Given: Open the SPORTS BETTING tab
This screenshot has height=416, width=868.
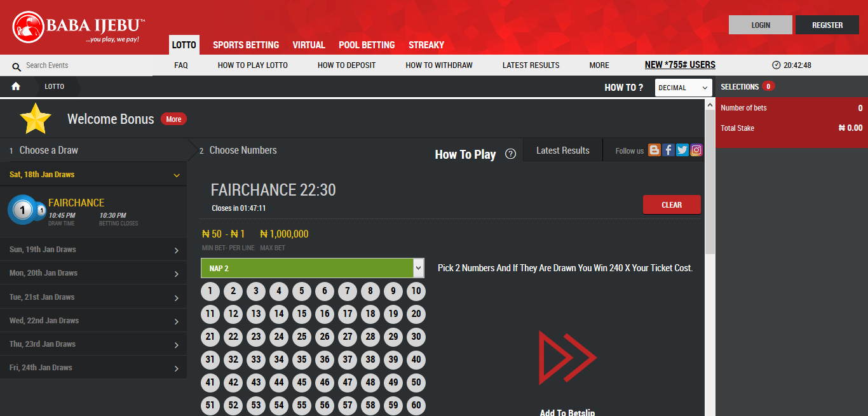Looking at the screenshot, I should [x=246, y=45].
